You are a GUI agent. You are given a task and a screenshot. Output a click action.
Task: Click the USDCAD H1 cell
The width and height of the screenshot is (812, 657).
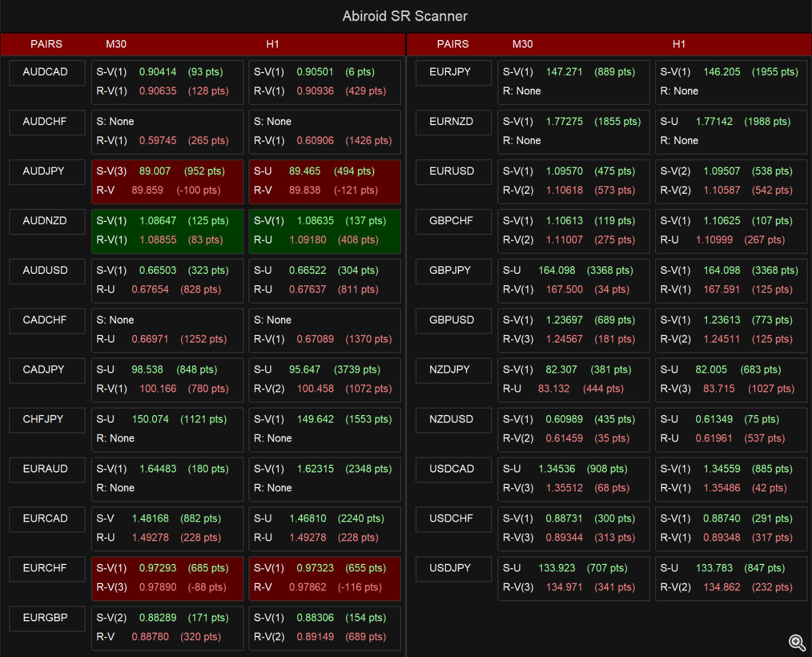click(731, 479)
